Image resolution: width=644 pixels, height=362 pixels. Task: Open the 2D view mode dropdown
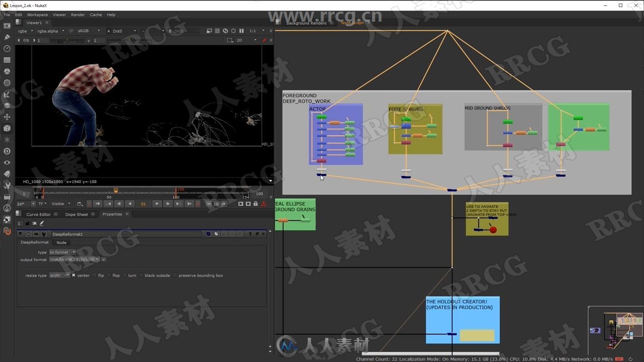point(247,40)
